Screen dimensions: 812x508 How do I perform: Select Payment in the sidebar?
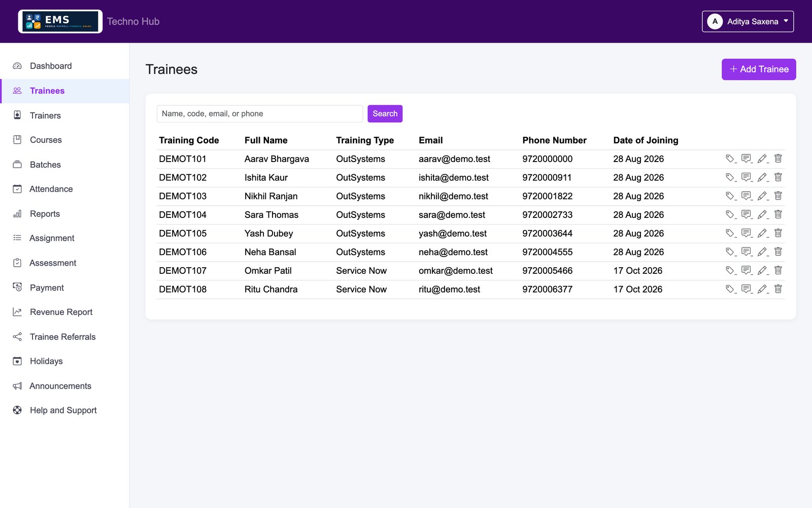(64, 288)
